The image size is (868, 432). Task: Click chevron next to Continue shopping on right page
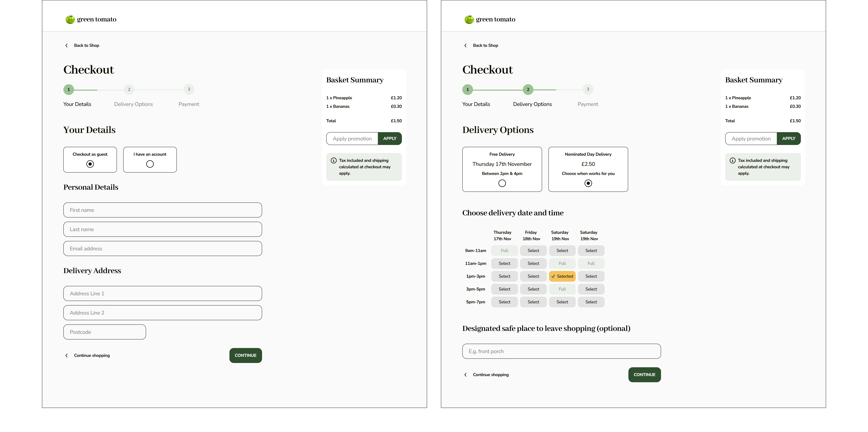(x=465, y=375)
